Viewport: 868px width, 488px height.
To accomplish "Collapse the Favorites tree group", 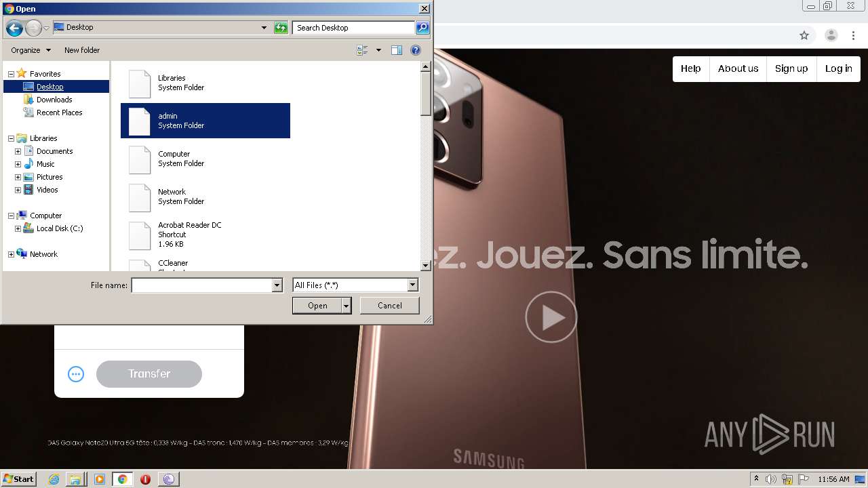I will [x=11, y=74].
